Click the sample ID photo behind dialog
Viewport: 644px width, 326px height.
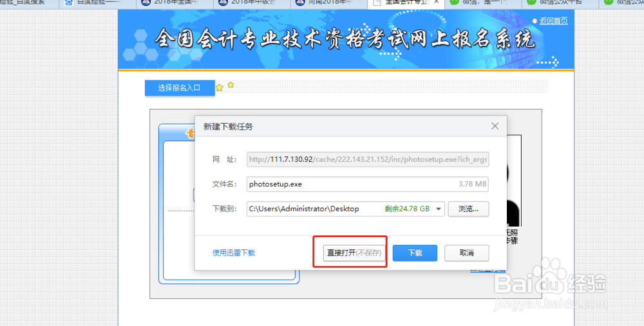click(x=514, y=181)
